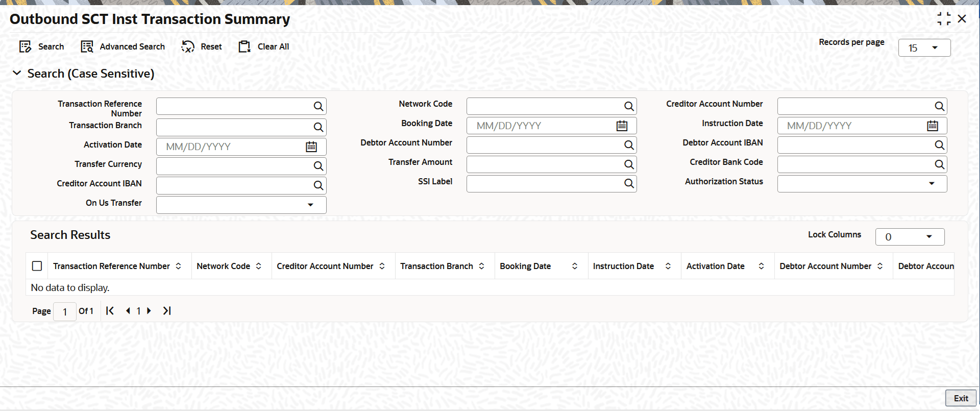Image resolution: width=980 pixels, height=411 pixels.
Task: Open lookup for Transfer Currency field
Action: tap(318, 166)
